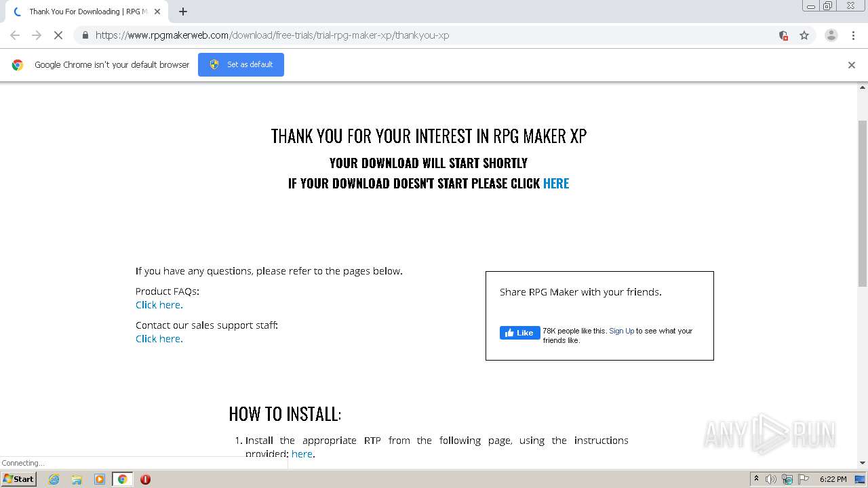Click the Facebook Like button
Screen dimensions: 868x488
520,333
